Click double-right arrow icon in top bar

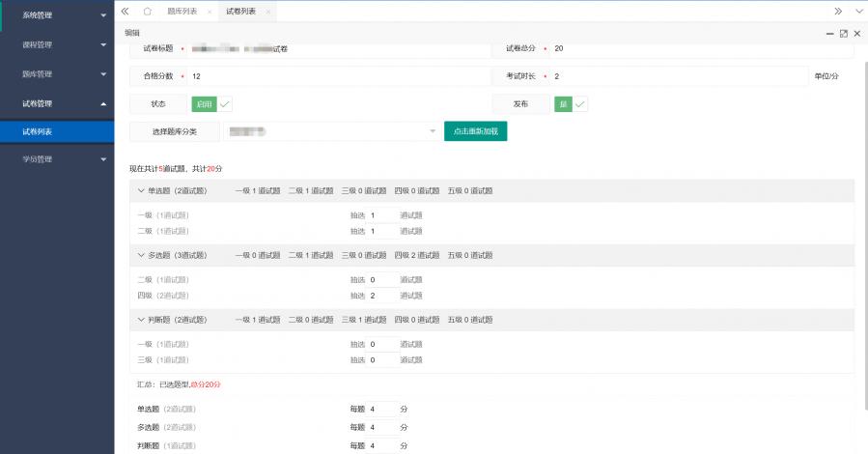coord(838,11)
